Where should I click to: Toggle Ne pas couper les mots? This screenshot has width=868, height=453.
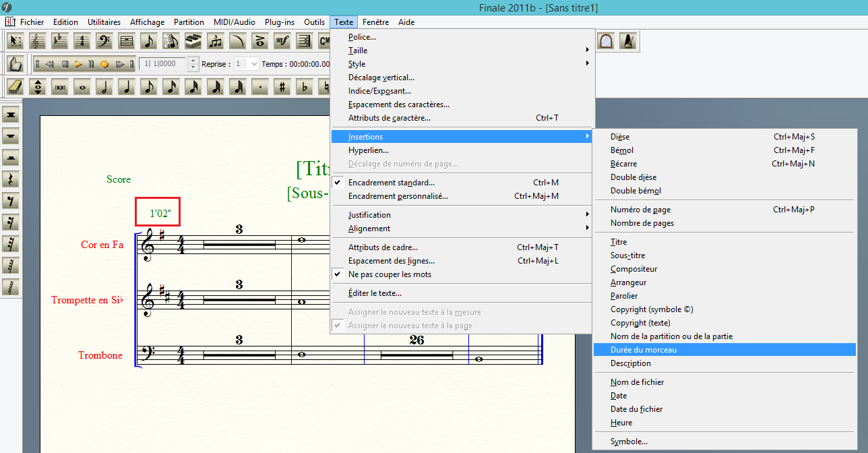[x=390, y=274]
